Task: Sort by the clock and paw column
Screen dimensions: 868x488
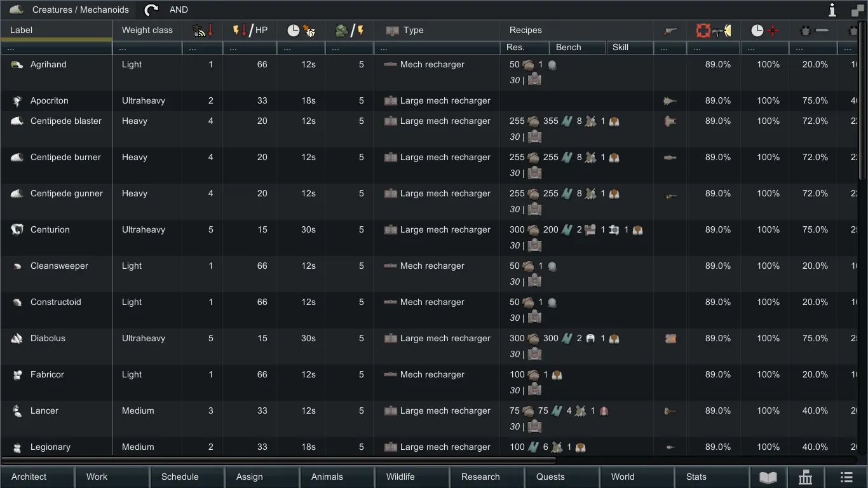Action: [301, 30]
